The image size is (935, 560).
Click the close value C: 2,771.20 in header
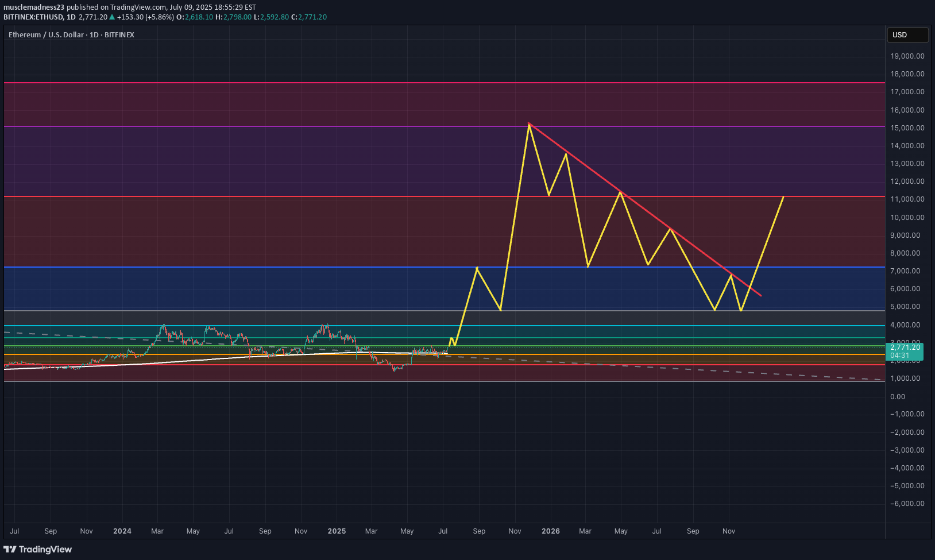click(309, 17)
